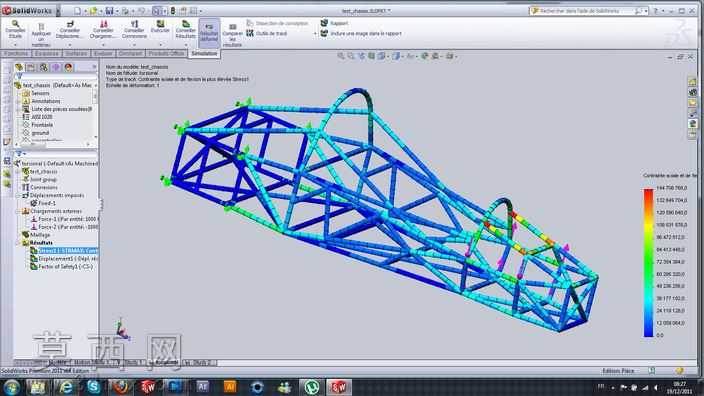Click Appliquer un matériau tool
The height and width of the screenshot is (396, 704).
tap(41, 35)
